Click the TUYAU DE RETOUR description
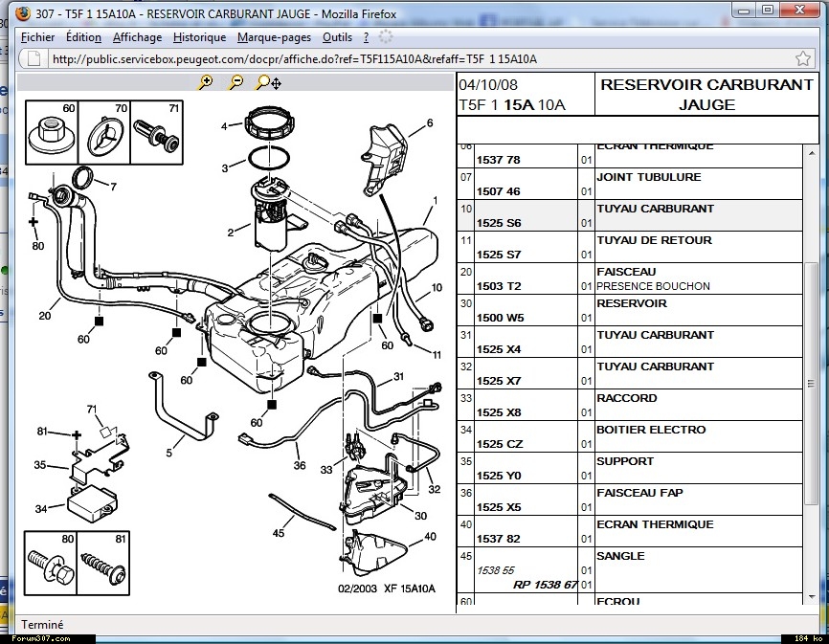Viewport: 829px width, 644px height. coord(654,240)
